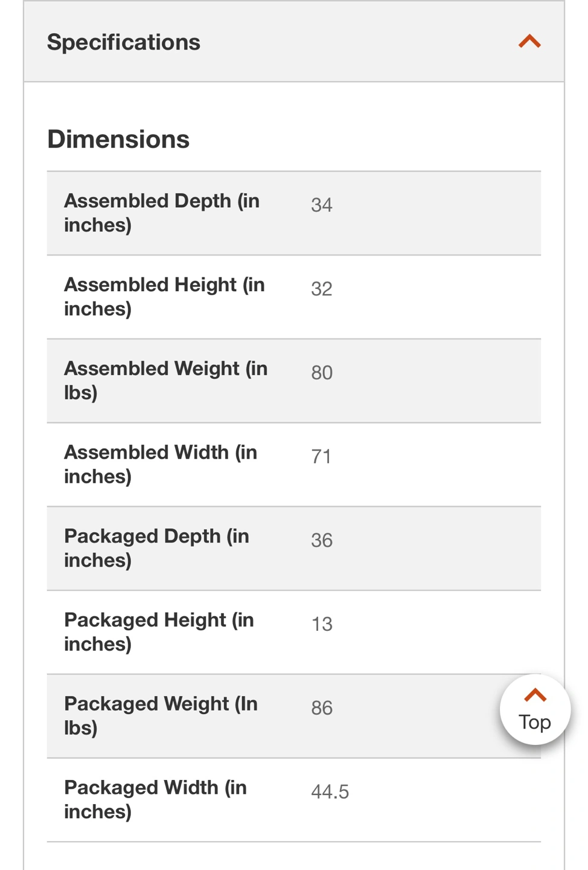Click the Packaged Weight label

coord(161,716)
